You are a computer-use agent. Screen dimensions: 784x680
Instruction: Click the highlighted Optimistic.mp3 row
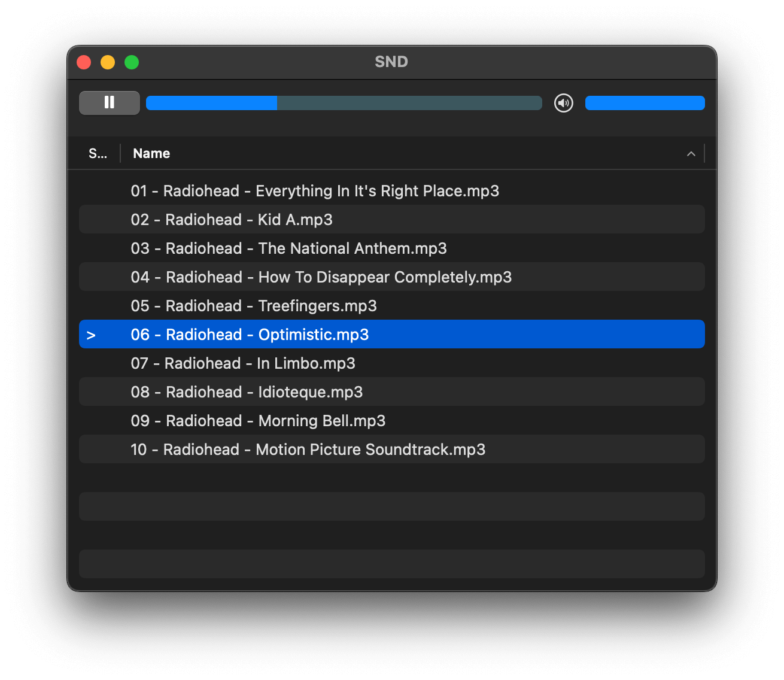[250, 335]
